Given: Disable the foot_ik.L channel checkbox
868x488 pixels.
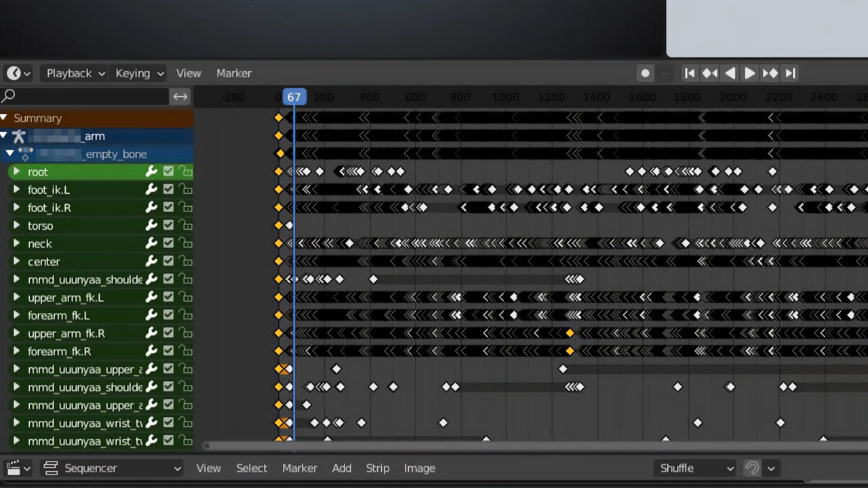Looking at the screenshot, I should (168, 190).
